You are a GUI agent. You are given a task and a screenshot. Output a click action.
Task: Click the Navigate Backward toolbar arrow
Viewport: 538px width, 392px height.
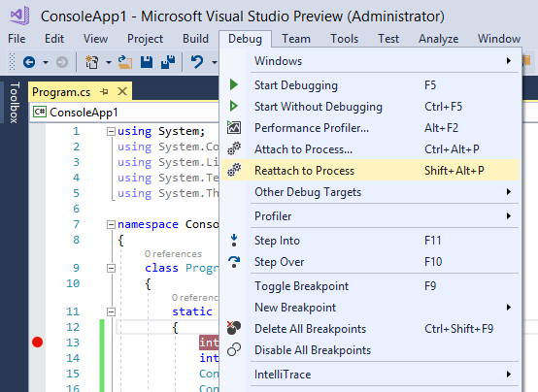coord(29,62)
